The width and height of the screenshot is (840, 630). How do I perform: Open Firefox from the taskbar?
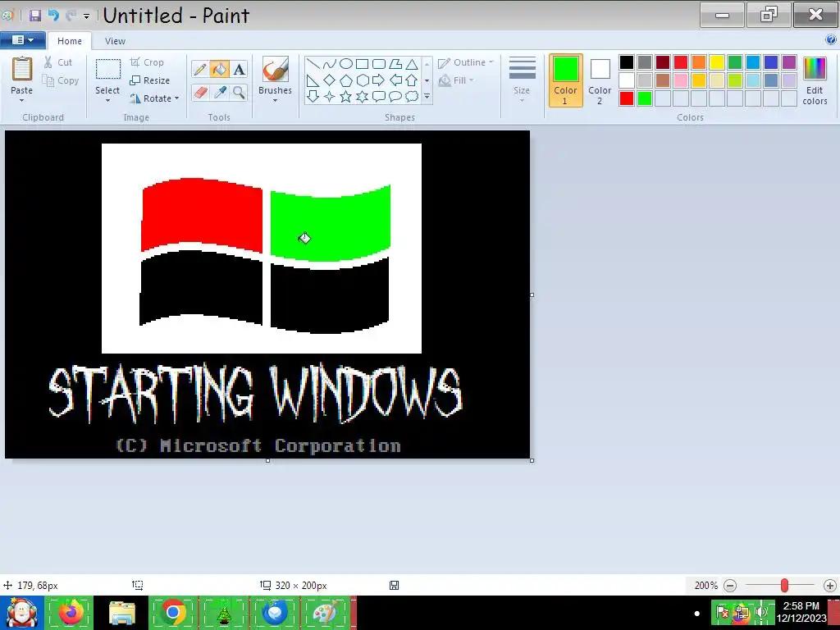(x=71, y=612)
